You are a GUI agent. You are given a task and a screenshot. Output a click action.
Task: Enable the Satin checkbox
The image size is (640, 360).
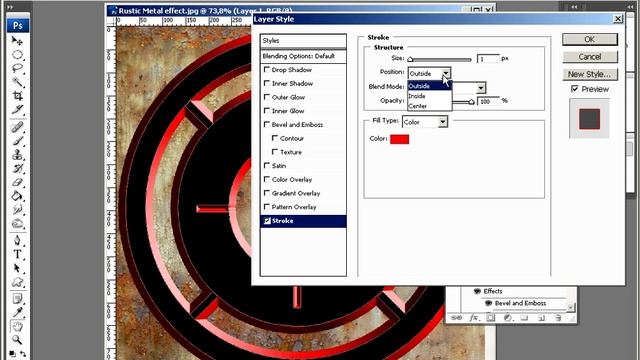267,165
